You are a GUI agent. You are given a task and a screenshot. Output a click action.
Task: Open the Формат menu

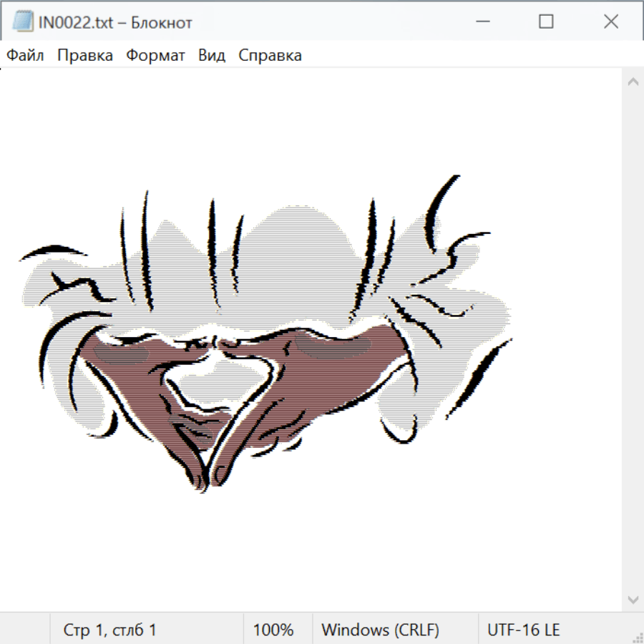click(x=155, y=56)
